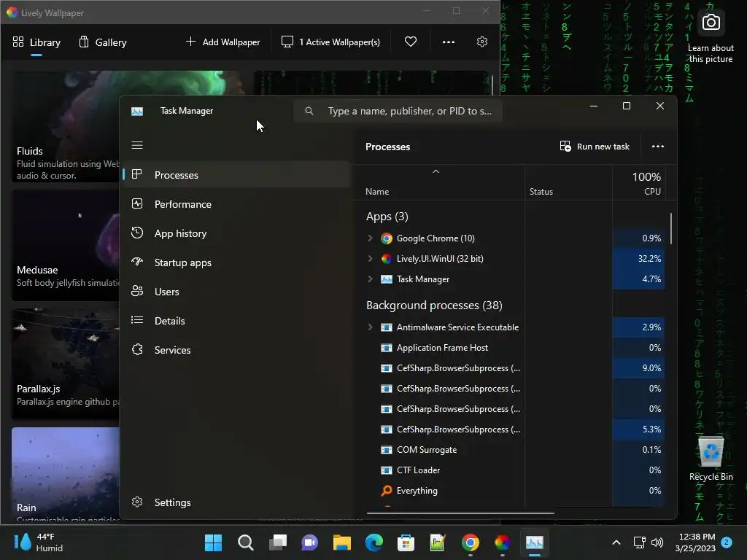Sort processes by the Name column
Viewport: 747px width, 560px height.
[377, 192]
